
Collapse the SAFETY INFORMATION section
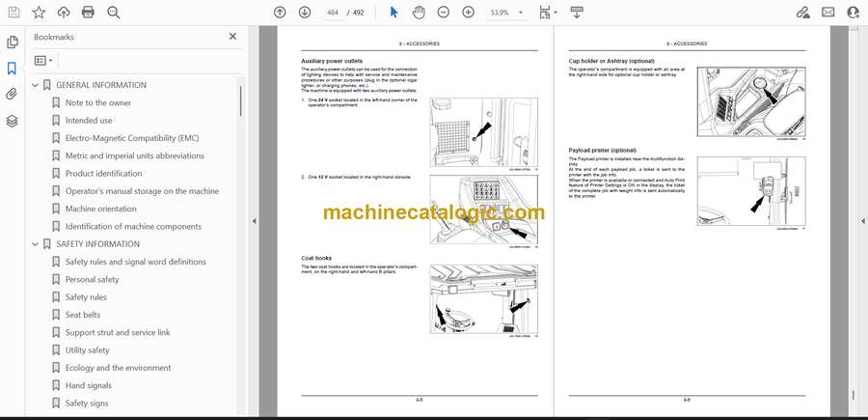tap(36, 244)
